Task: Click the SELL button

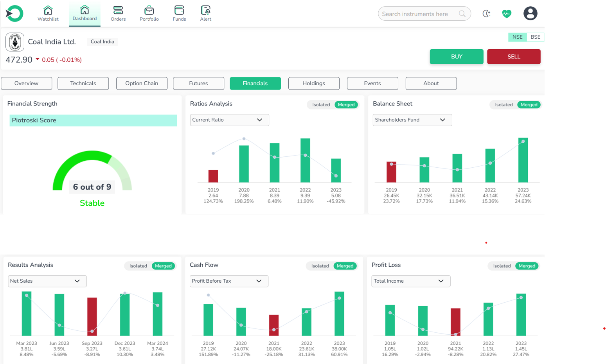Action: [x=514, y=57]
